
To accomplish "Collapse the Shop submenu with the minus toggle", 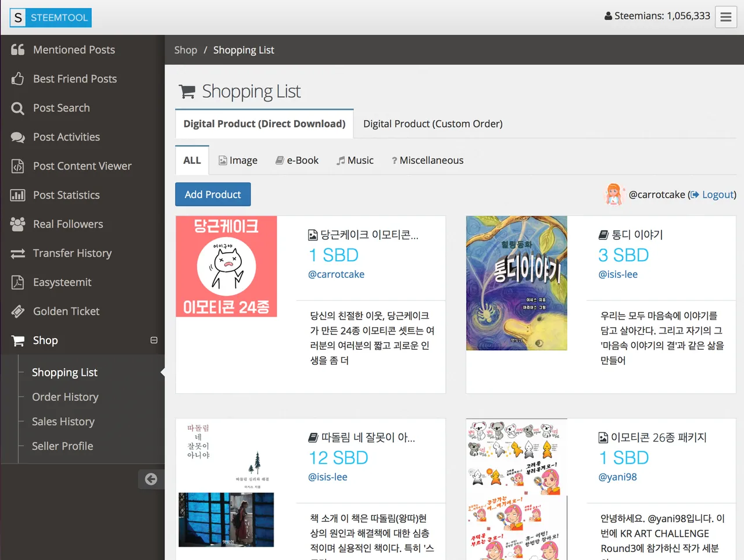I will [153, 339].
